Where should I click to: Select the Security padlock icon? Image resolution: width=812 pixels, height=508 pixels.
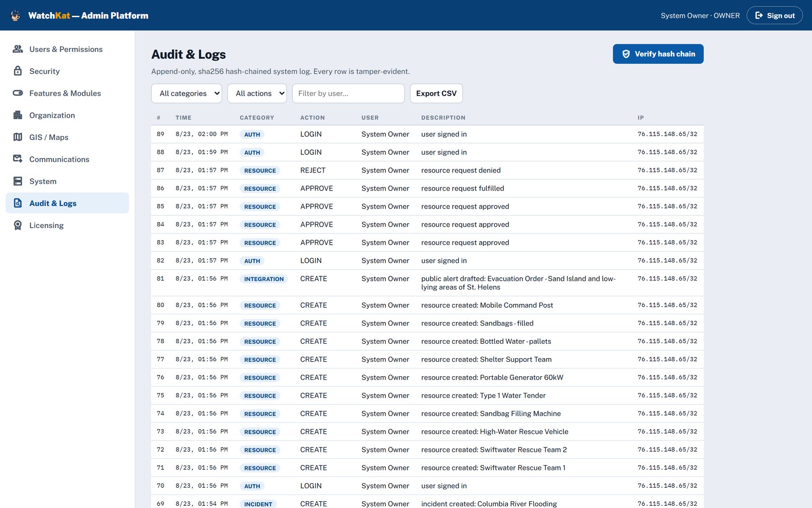tap(18, 71)
